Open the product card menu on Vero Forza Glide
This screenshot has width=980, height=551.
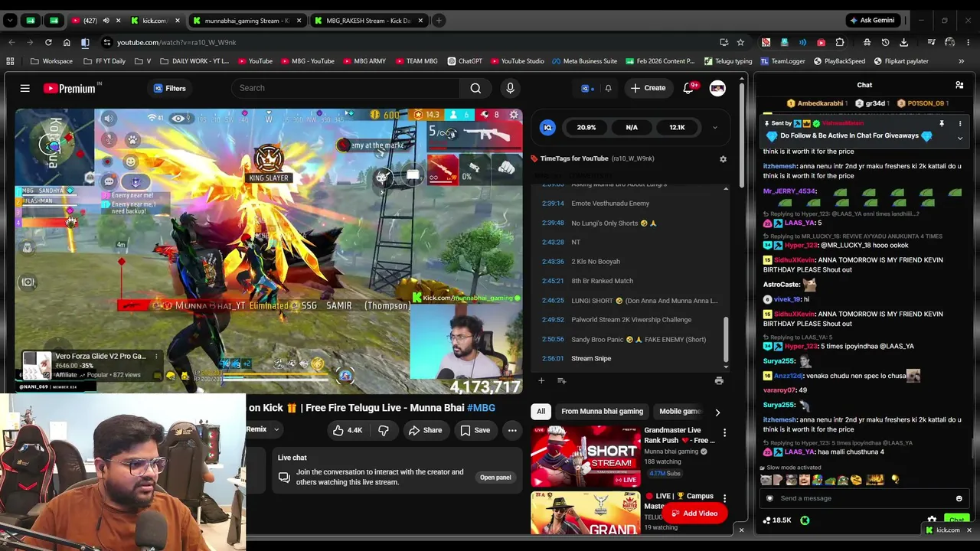pos(156,357)
